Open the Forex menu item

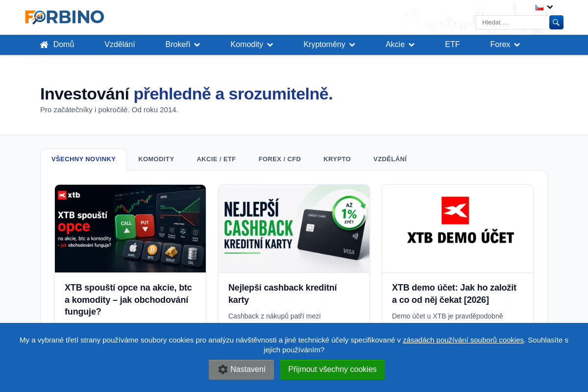500,45
